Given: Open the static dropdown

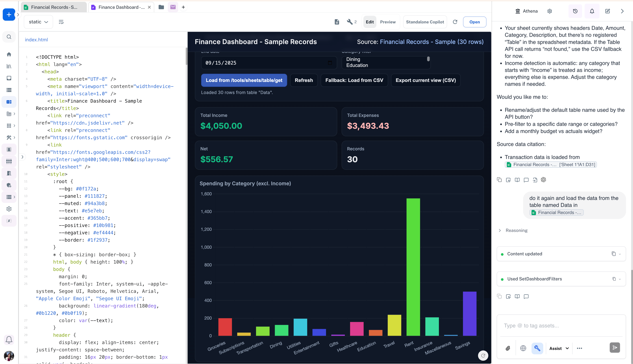Looking at the screenshot, I should pyautogui.click(x=38, y=22).
